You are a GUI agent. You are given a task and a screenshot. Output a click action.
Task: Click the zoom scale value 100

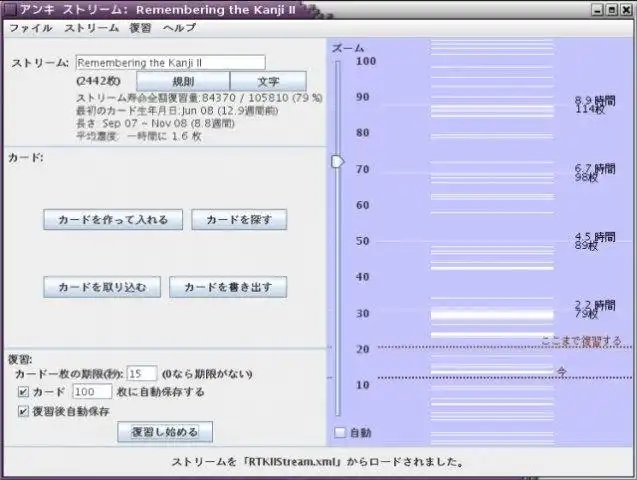point(366,61)
